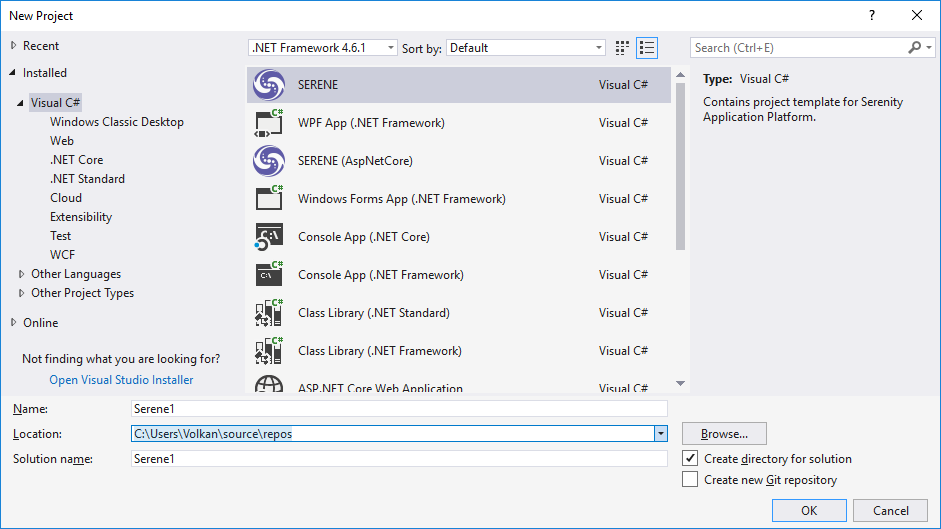Close the New Project dialog
The height and width of the screenshot is (529, 941).
click(x=917, y=16)
